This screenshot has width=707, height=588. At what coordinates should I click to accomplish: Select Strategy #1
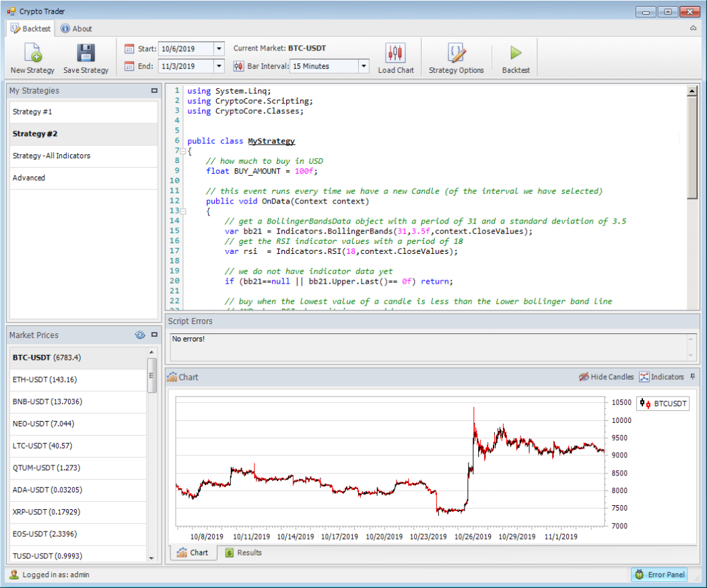click(84, 112)
